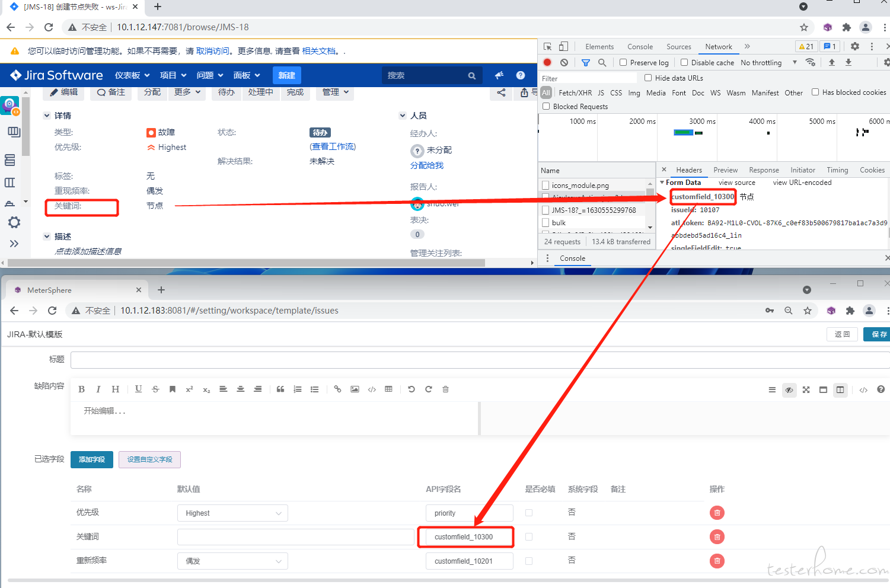Open the 仪表板 dropdown in Jira

pyautogui.click(x=132, y=75)
